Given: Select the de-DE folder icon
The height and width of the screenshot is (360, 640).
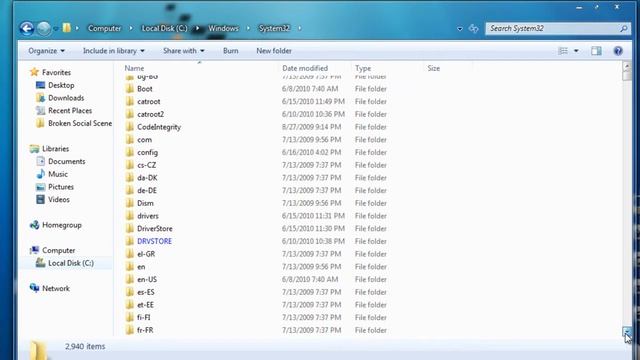Looking at the screenshot, I should click(x=130, y=190).
